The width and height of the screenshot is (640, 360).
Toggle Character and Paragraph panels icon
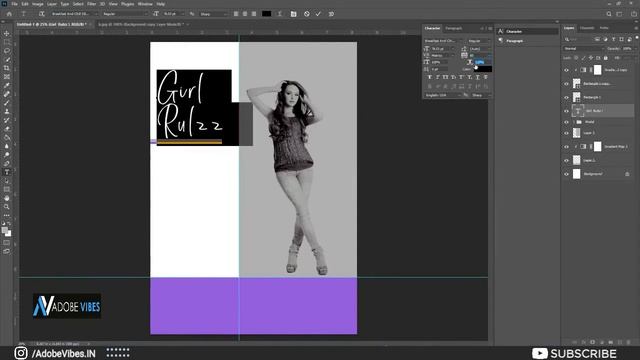tap(293, 14)
